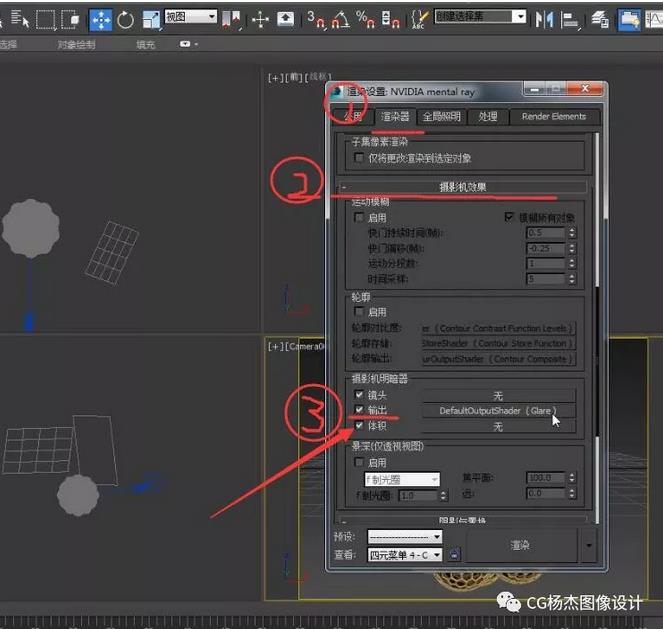663x629 pixels.
Task: Click the 时间采样 spinner arrows
Action: pyautogui.click(x=572, y=279)
